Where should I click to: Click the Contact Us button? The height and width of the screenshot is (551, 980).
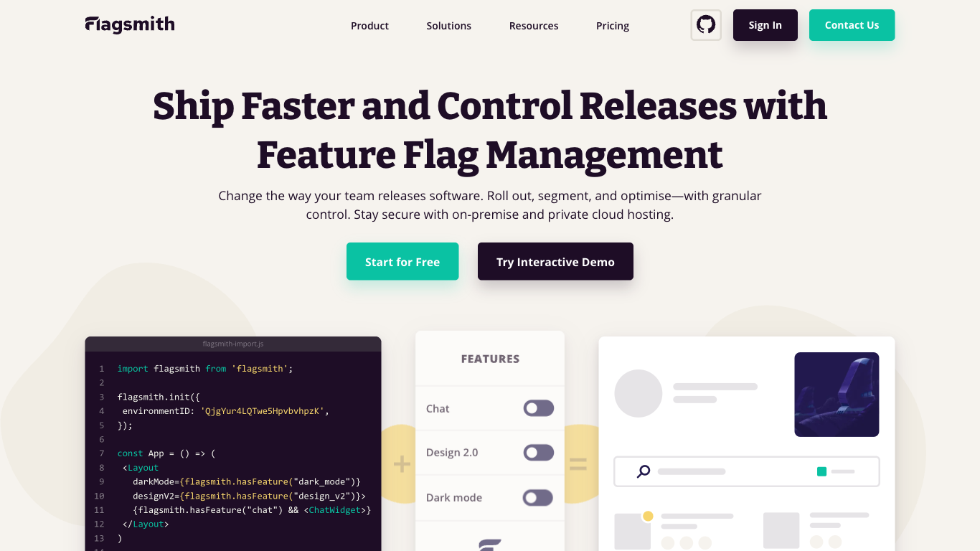[852, 25]
